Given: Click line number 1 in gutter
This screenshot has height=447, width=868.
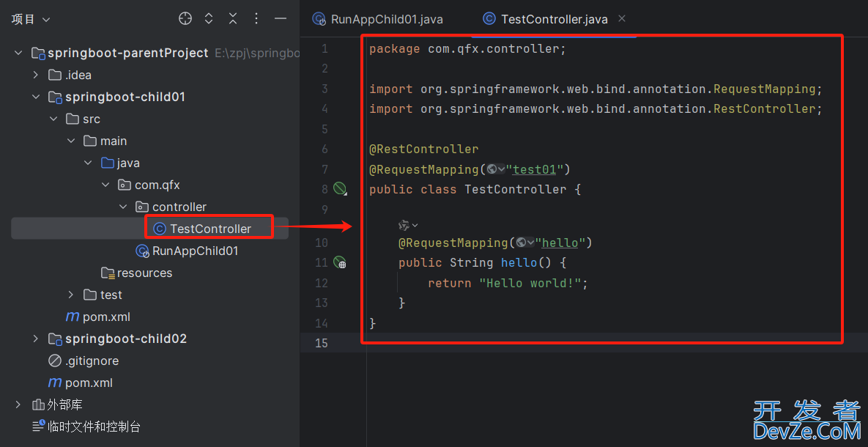Looking at the screenshot, I should 325,49.
